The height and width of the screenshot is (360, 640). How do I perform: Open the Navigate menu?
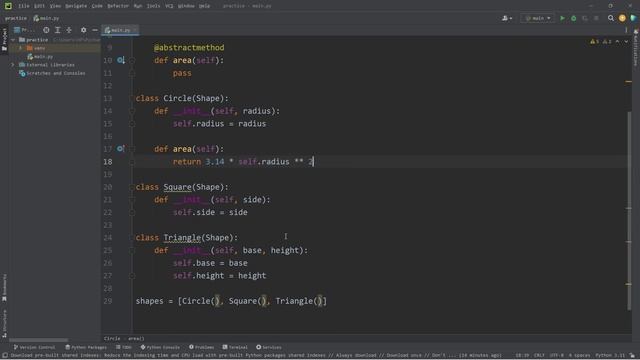[x=76, y=6]
